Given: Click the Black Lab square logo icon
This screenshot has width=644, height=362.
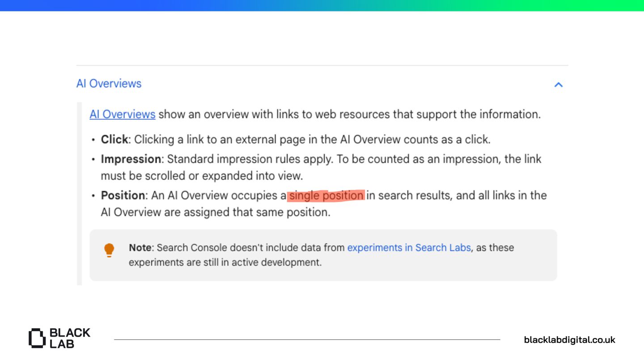Looking at the screenshot, I should (x=37, y=338).
